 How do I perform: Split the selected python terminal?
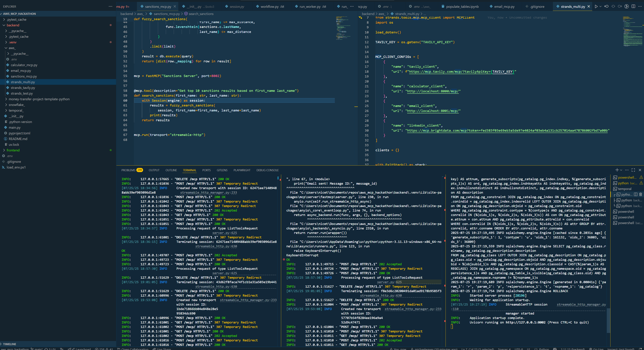click(636, 194)
